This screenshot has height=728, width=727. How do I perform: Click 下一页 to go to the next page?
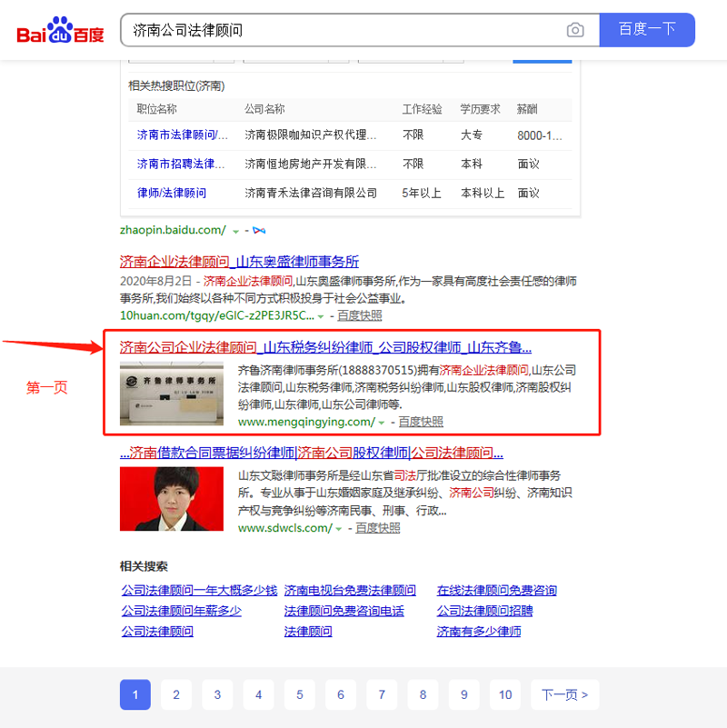[564, 695]
